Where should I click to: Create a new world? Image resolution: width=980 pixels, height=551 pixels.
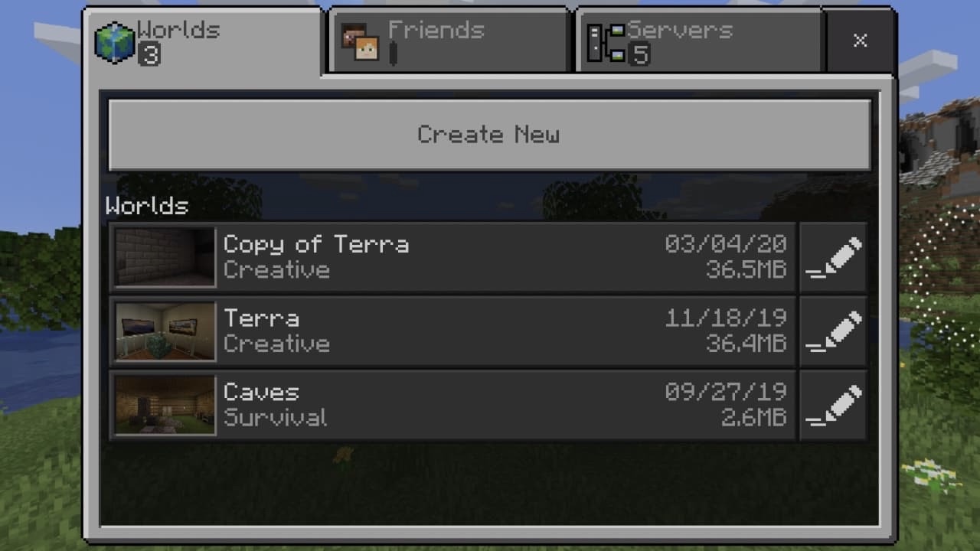pyautogui.click(x=489, y=135)
